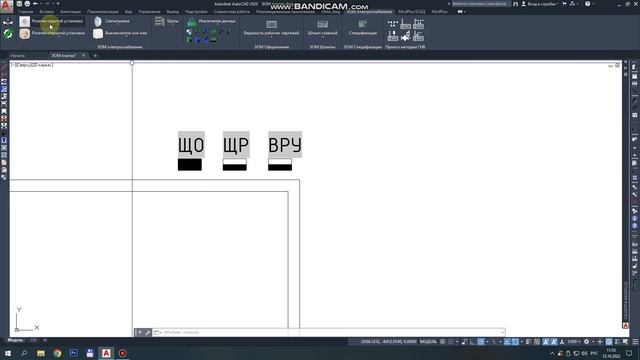Toggle grid display in status bar
640x360 pixels.
point(442,342)
